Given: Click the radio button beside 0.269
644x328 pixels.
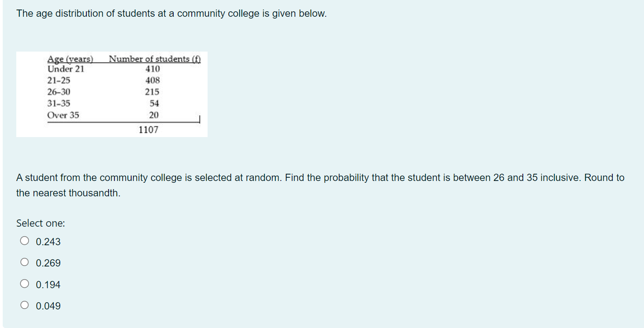Looking at the screenshot, I should coord(25,263).
